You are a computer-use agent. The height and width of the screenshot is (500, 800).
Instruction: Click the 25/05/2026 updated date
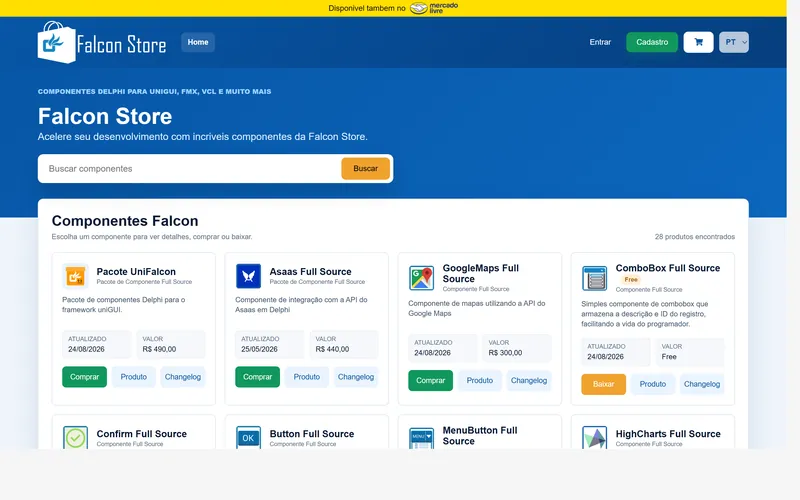tap(259, 349)
